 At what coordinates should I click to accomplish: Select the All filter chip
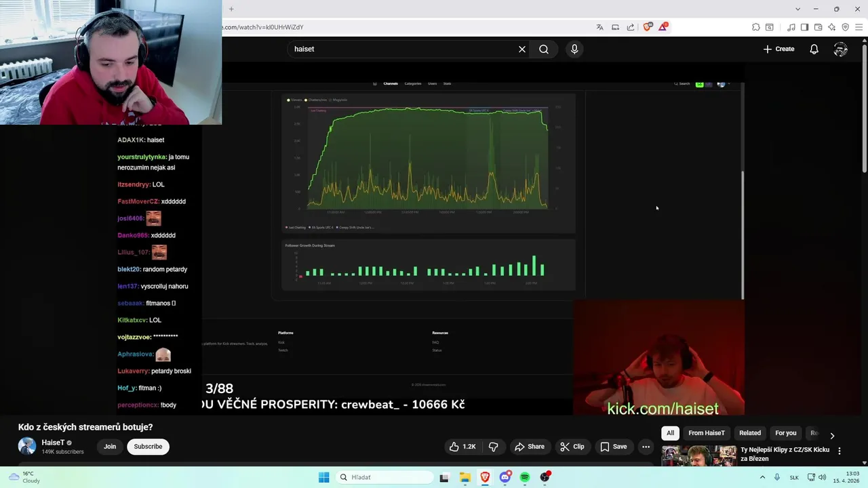click(670, 433)
